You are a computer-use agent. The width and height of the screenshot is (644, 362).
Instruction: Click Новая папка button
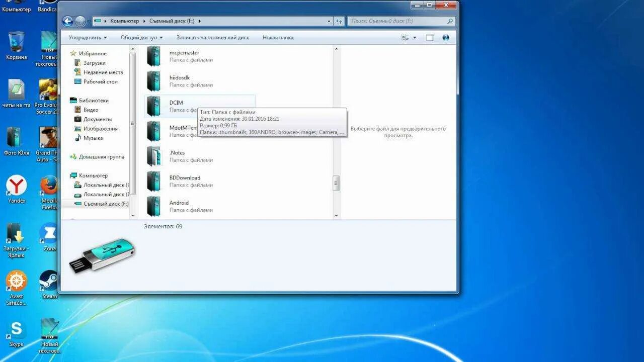278,38
